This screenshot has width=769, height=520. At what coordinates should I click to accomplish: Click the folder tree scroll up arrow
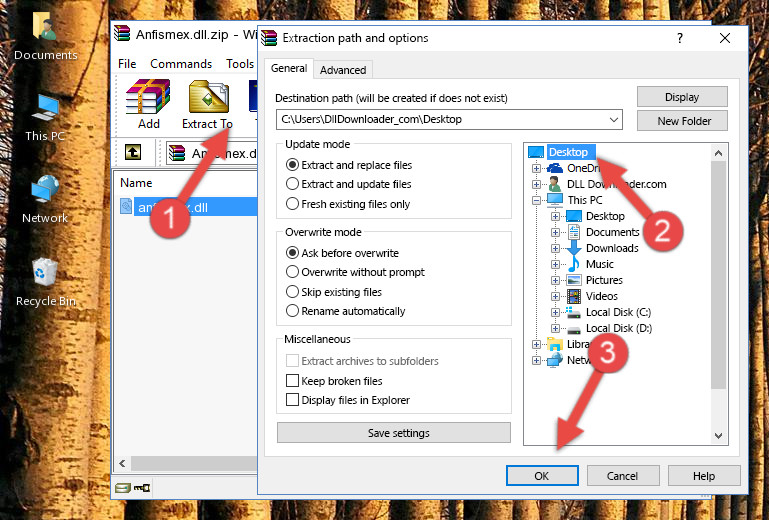coord(718,153)
